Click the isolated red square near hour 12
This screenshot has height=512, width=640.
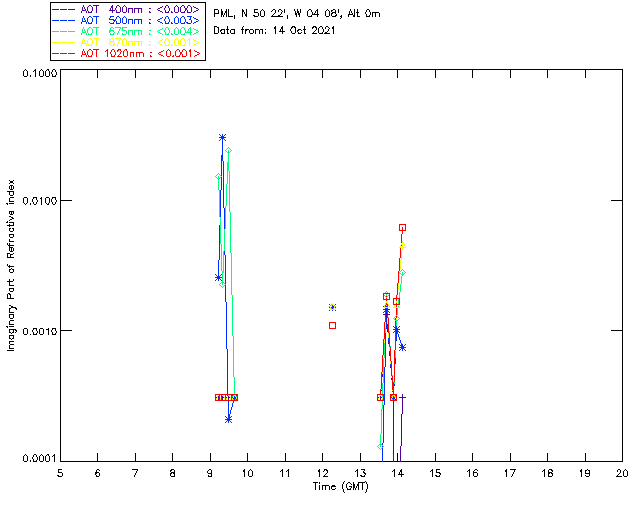point(333,325)
